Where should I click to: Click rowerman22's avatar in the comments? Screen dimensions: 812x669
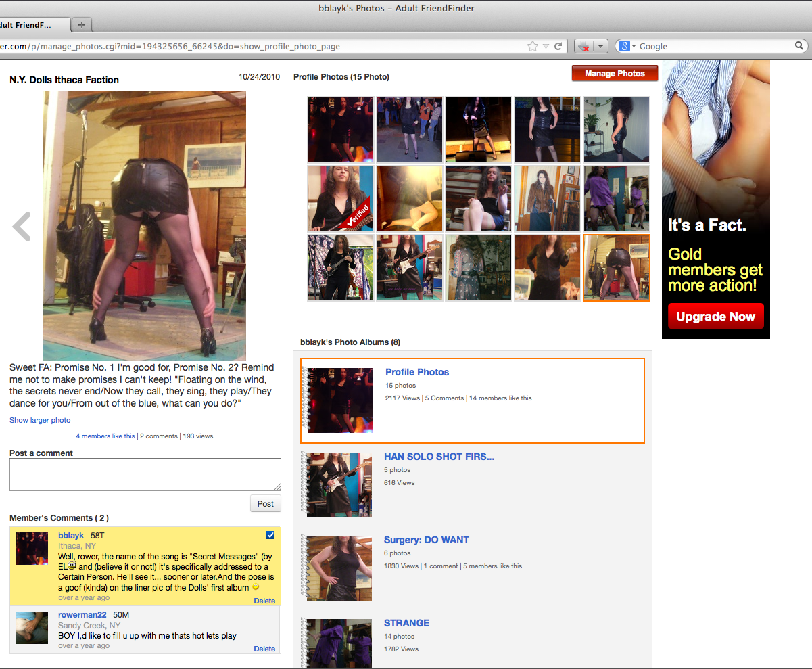(x=32, y=628)
